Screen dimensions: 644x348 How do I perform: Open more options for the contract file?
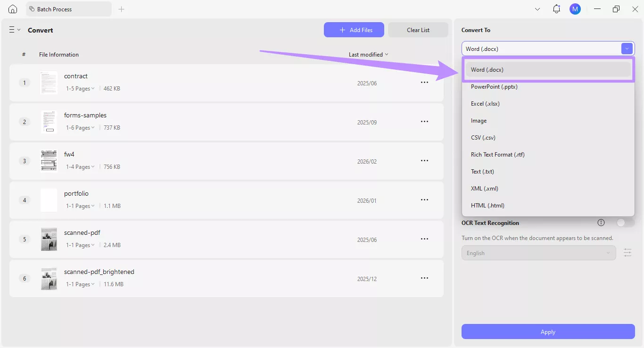point(424,82)
